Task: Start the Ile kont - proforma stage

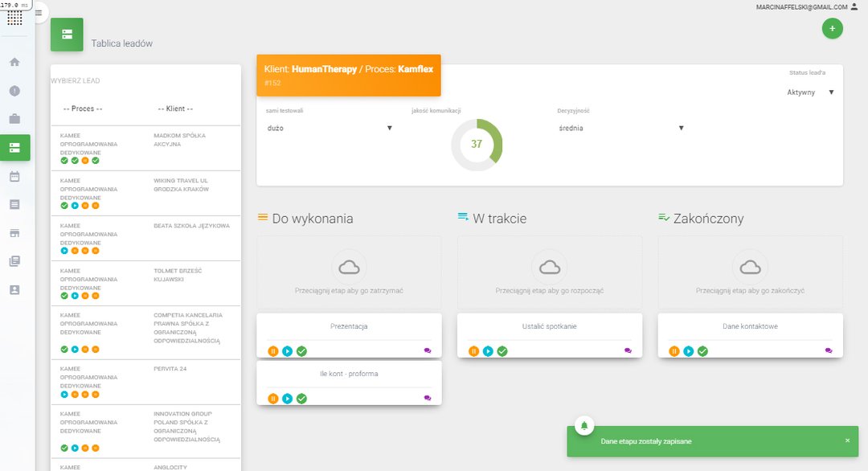Action: click(x=287, y=399)
